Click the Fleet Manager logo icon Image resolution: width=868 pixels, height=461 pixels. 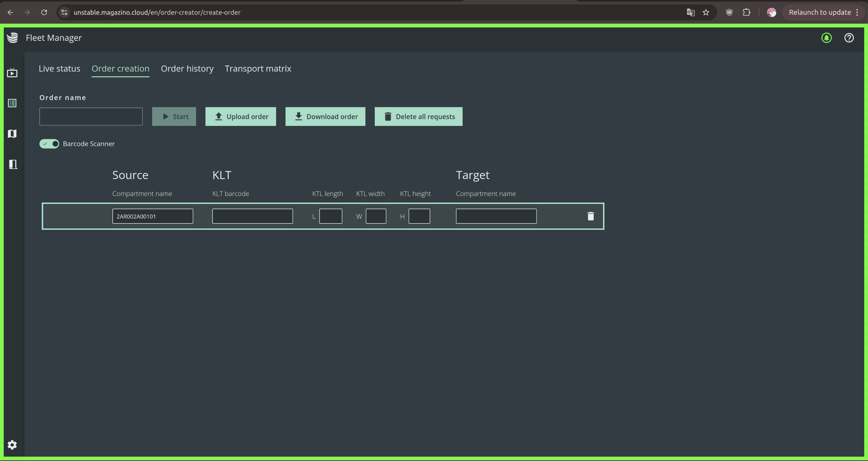pos(13,38)
